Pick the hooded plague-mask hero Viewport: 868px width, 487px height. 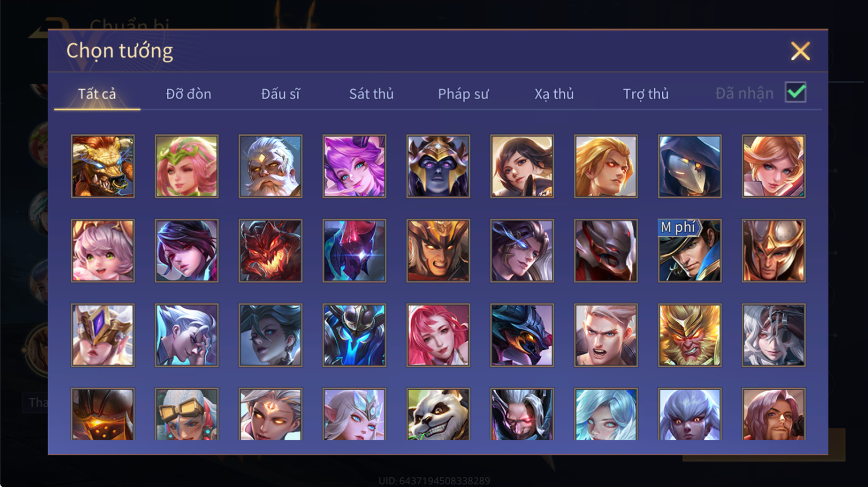tap(690, 166)
